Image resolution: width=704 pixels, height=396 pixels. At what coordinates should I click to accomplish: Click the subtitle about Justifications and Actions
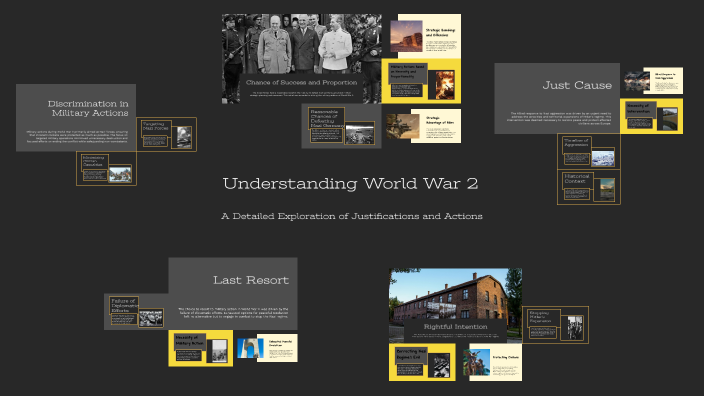[352, 216]
